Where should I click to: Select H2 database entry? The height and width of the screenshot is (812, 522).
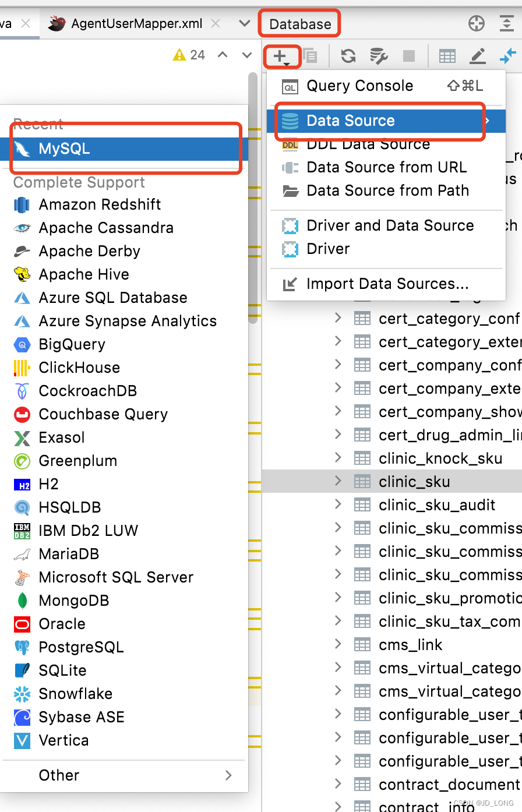point(124,484)
